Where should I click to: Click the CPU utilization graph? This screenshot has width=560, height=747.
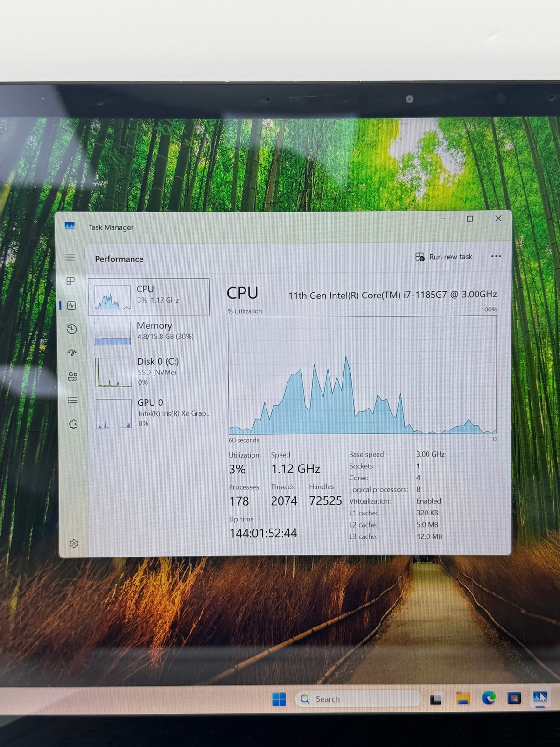click(362, 375)
